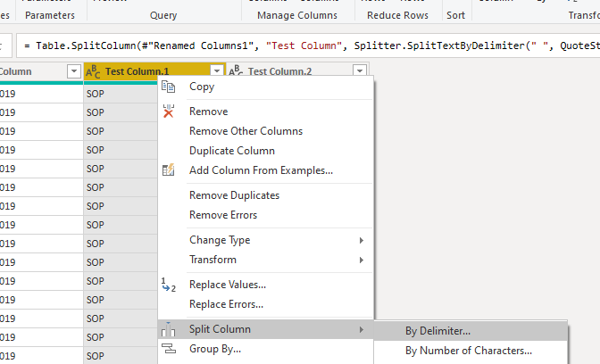Click the first SOP cell in Test Column.1
This screenshot has width=600, height=364.
pyautogui.click(x=121, y=94)
